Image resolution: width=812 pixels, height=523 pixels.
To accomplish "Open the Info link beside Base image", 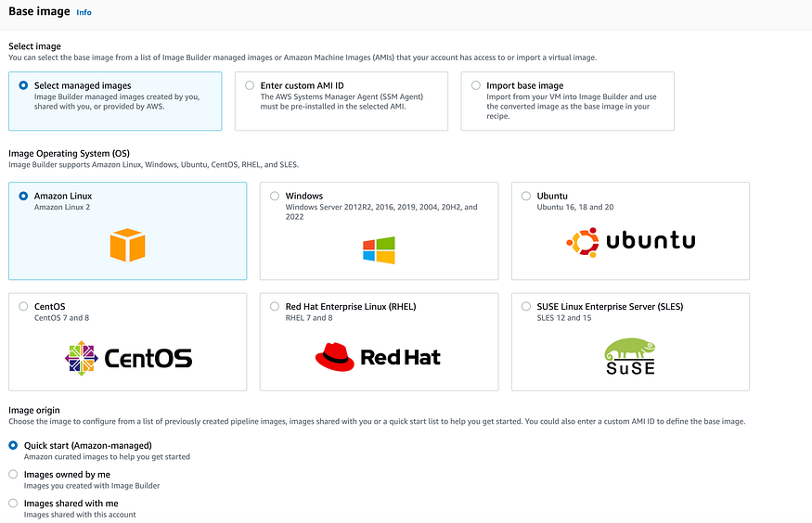I will [x=84, y=12].
